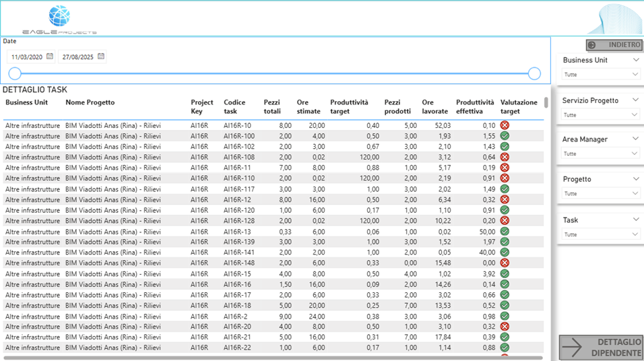This screenshot has height=361, width=644.
Task: Collapse the Task filter header chevron
Action: (635, 220)
